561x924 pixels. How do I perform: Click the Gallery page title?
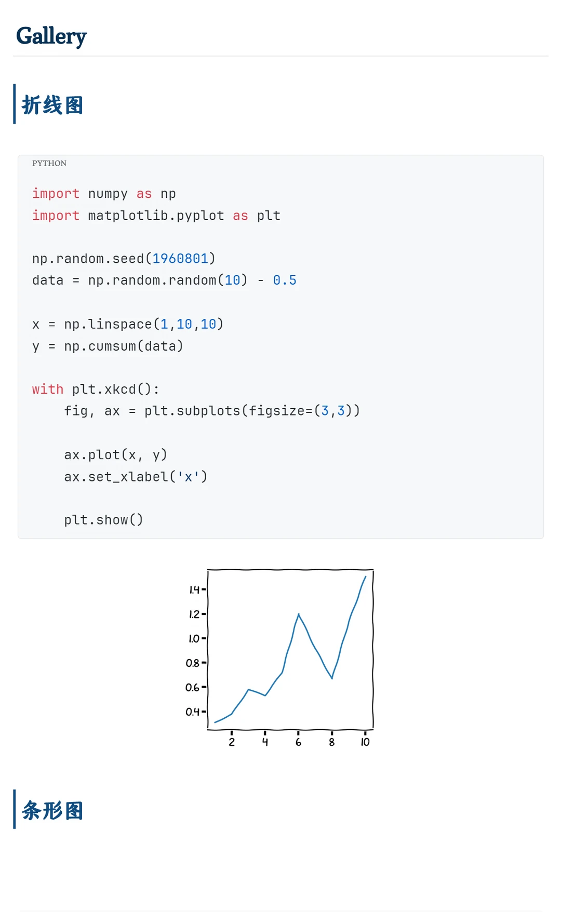click(x=51, y=36)
